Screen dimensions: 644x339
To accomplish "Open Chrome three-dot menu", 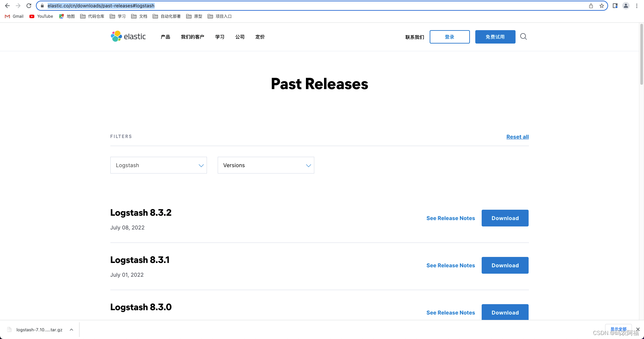I will click(x=637, y=6).
